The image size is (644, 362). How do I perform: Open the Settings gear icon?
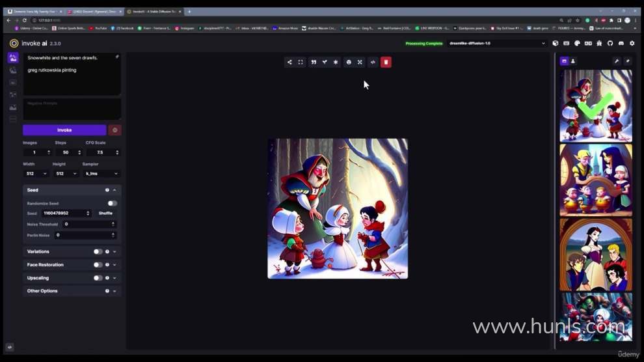click(x=632, y=43)
